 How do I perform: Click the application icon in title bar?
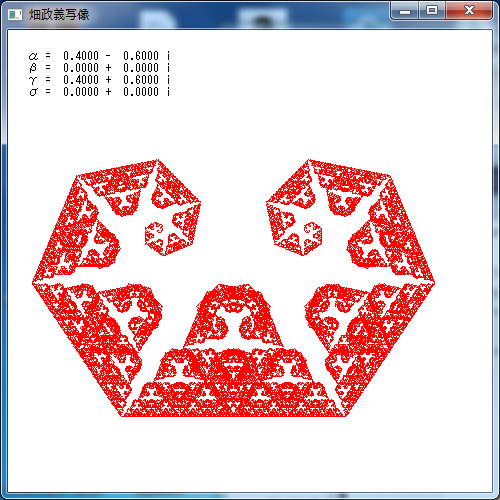[x=15, y=14]
